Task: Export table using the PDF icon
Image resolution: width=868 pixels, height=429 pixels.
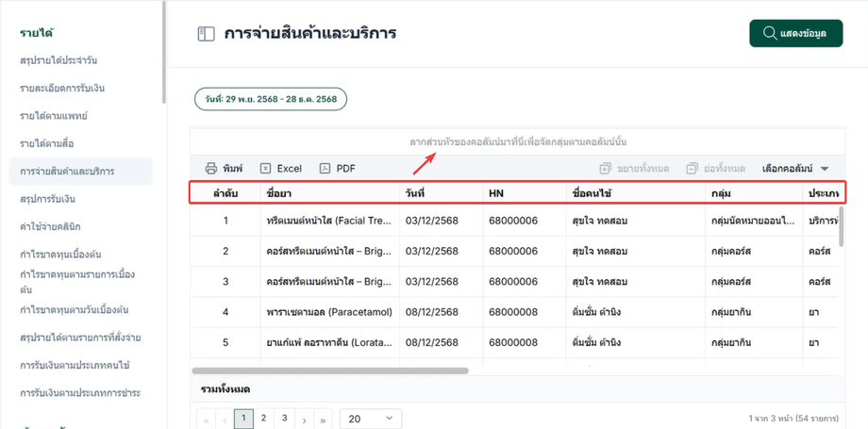Action: pyautogui.click(x=325, y=169)
